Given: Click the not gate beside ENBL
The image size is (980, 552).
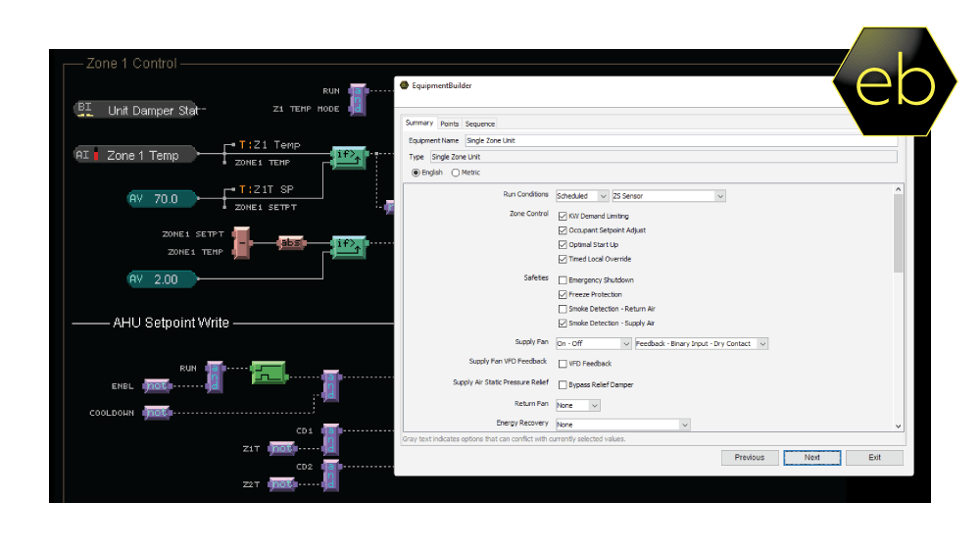Looking at the screenshot, I should [x=157, y=385].
